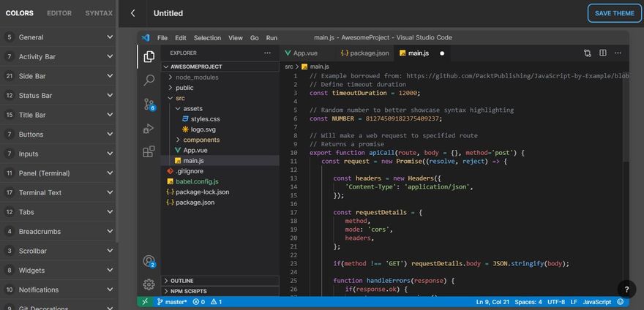Open the Extensions view icon
Image resolution: width=644 pixels, height=310 pixels.
click(149, 152)
